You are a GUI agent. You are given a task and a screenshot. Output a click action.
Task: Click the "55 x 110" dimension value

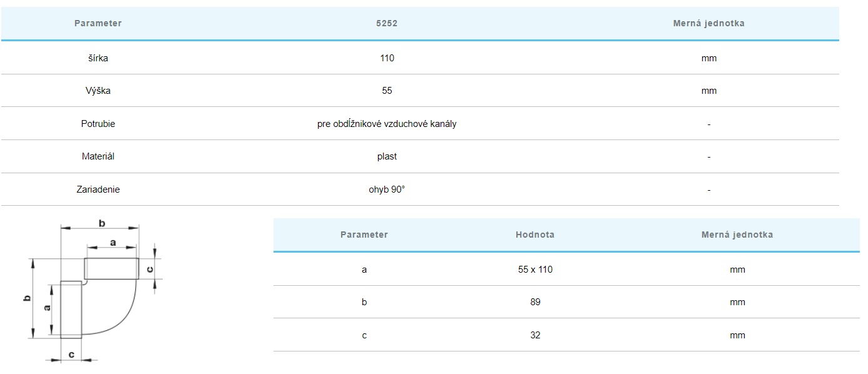[x=535, y=270]
